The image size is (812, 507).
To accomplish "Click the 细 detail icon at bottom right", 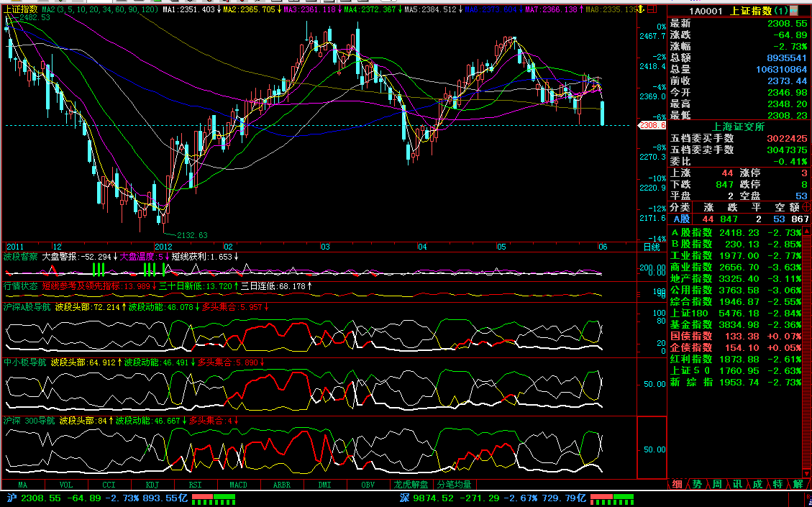I will [677, 484].
